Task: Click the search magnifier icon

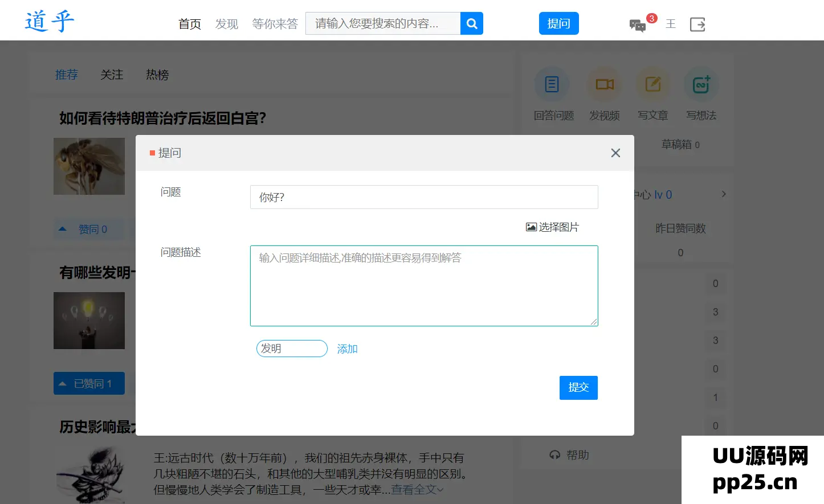Action: pos(471,23)
